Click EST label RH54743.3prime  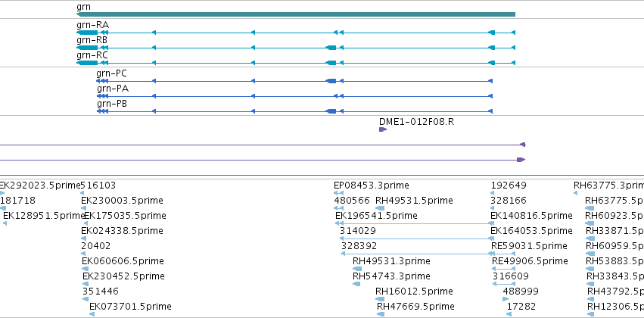point(391,276)
